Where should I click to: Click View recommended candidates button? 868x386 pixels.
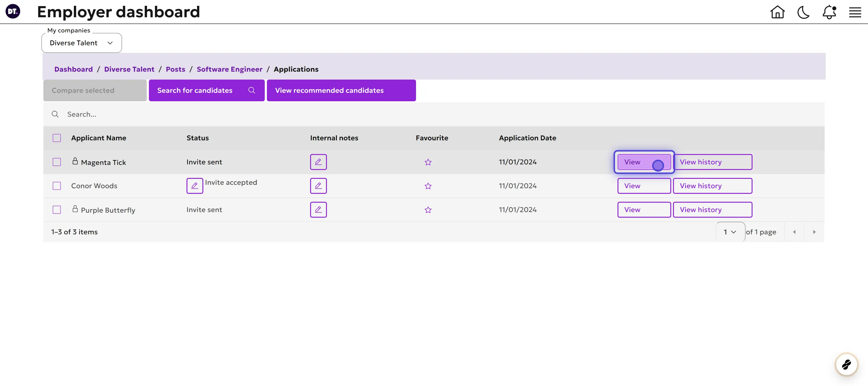point(341,90)
